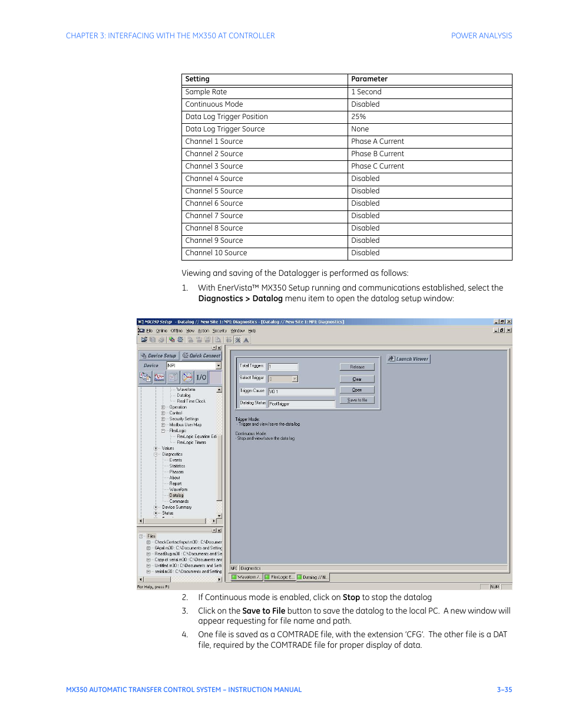The image size is (562, 728).
Task: Expand the Control tree node
Action: point(163,413)
